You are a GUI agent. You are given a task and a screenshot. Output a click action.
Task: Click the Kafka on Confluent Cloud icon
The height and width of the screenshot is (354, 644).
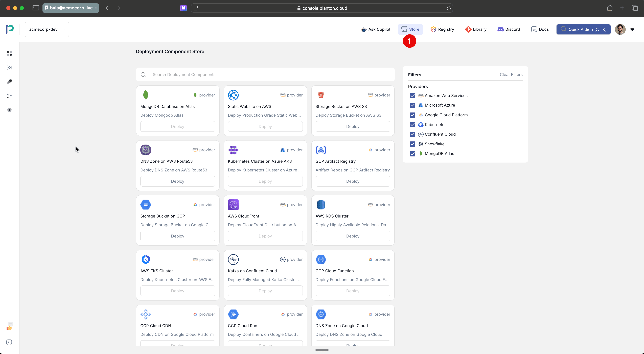coord(233,259)
